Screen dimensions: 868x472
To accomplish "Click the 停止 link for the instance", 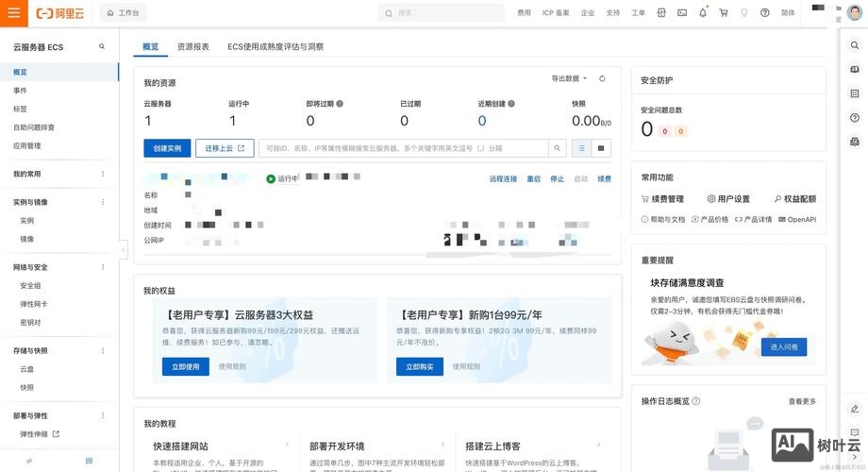I will pyautogui.click(x=557, y=179).
